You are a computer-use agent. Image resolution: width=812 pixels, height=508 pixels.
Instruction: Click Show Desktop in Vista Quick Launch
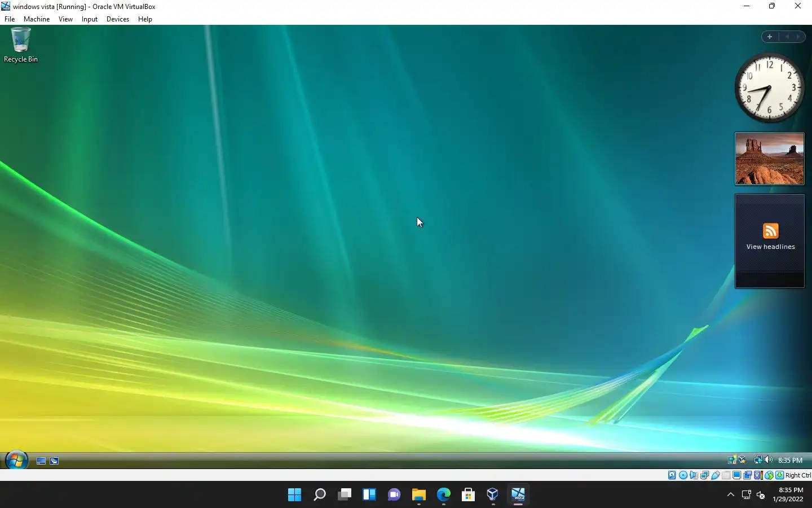coord(41,461)
